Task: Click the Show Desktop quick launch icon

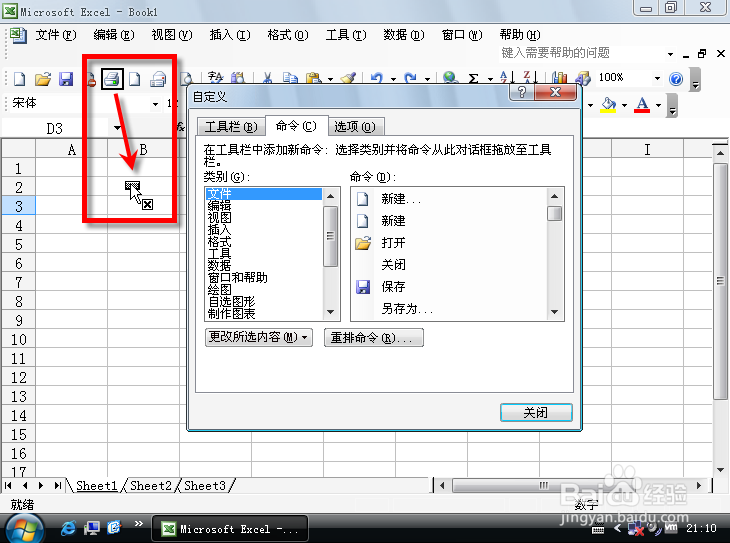Action: click(92, 528)
